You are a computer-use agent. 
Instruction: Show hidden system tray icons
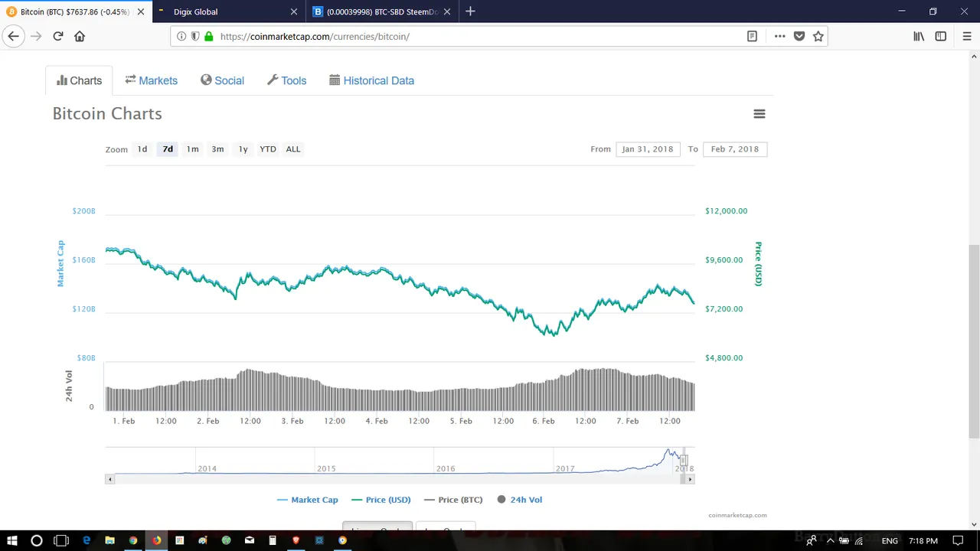tap(830, 541)
